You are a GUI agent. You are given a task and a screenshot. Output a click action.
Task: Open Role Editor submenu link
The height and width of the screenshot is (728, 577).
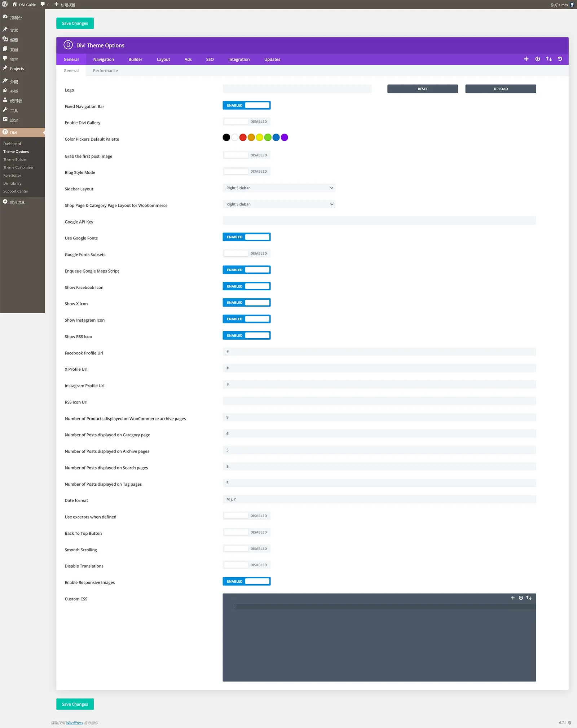[x=12, y=175]
